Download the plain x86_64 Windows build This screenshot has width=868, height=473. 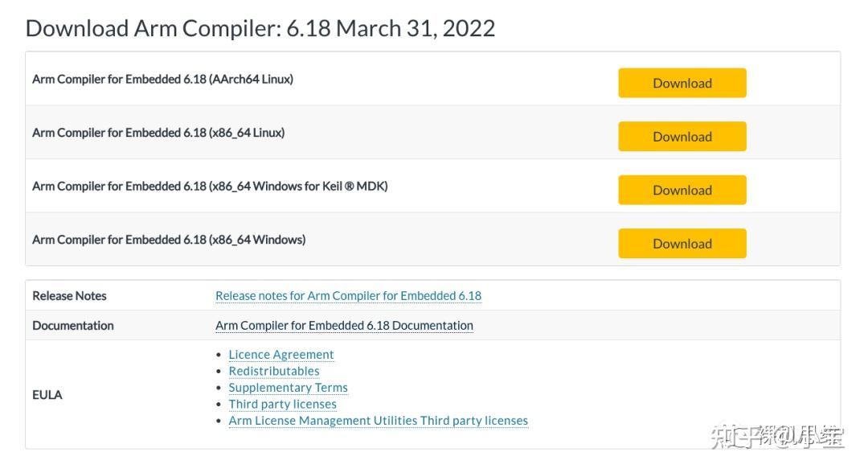coord(682,244)
